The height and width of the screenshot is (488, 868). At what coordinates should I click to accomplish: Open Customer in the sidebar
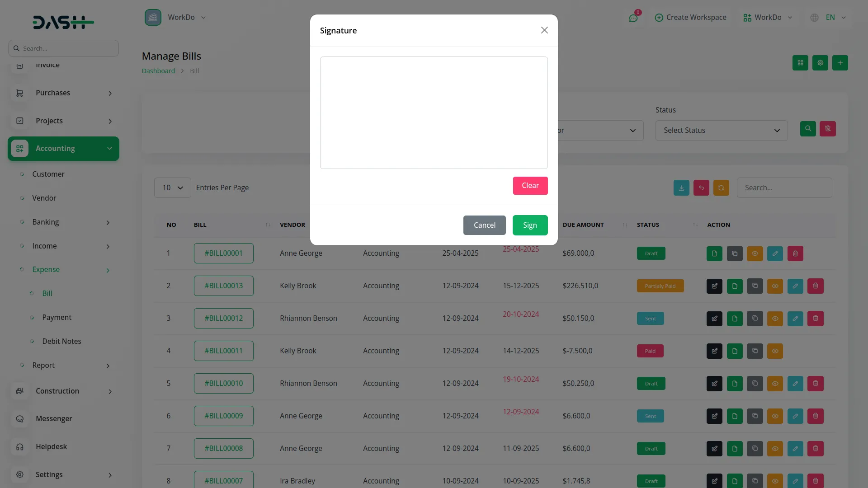click(x=48, y=174)
